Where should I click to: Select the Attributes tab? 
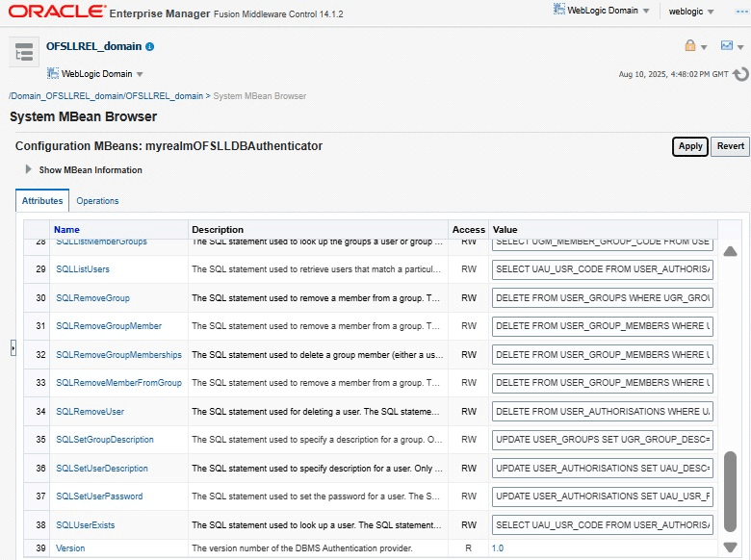tap(42, 201)
